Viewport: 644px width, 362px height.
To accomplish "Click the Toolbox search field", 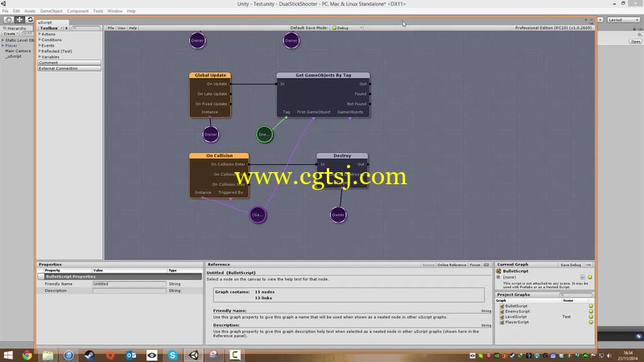I will click(86, 28).
